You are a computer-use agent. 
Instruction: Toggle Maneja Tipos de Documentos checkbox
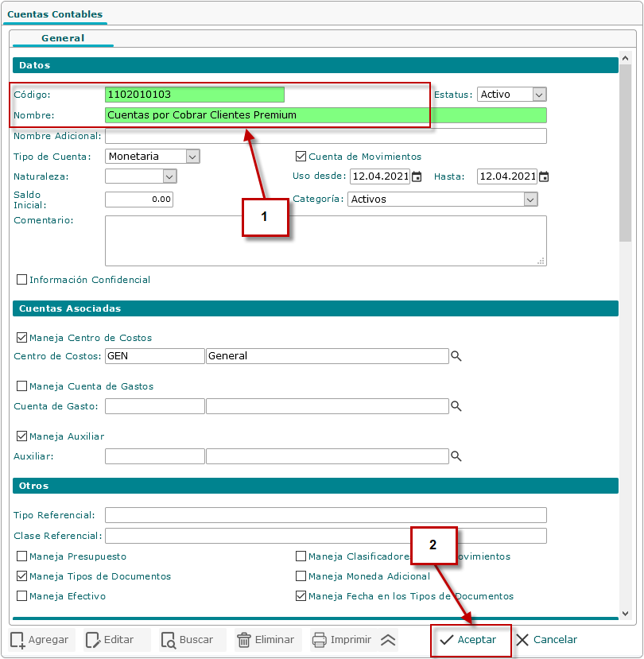[21, 576]
